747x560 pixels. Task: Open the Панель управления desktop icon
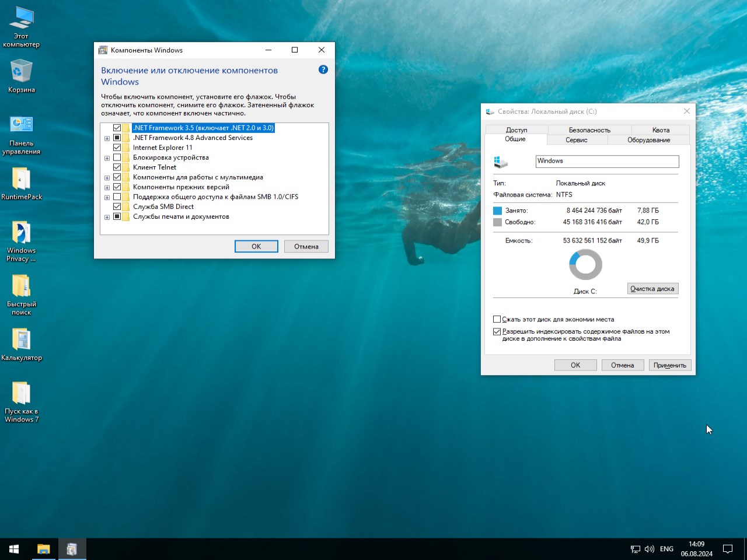click(x=22, y=125)
